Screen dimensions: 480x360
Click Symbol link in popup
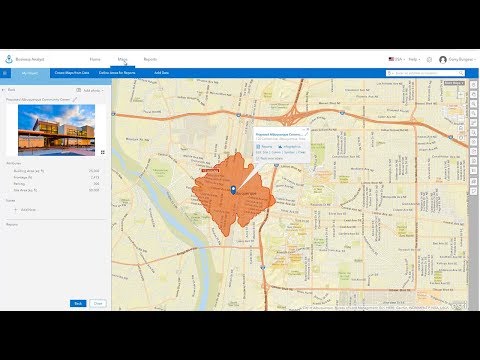(x=289, y=152)
